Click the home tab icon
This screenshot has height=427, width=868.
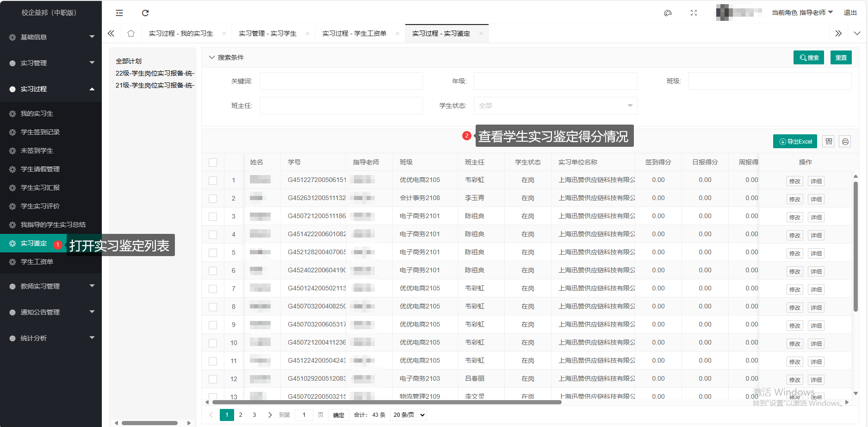pos(131,33)
